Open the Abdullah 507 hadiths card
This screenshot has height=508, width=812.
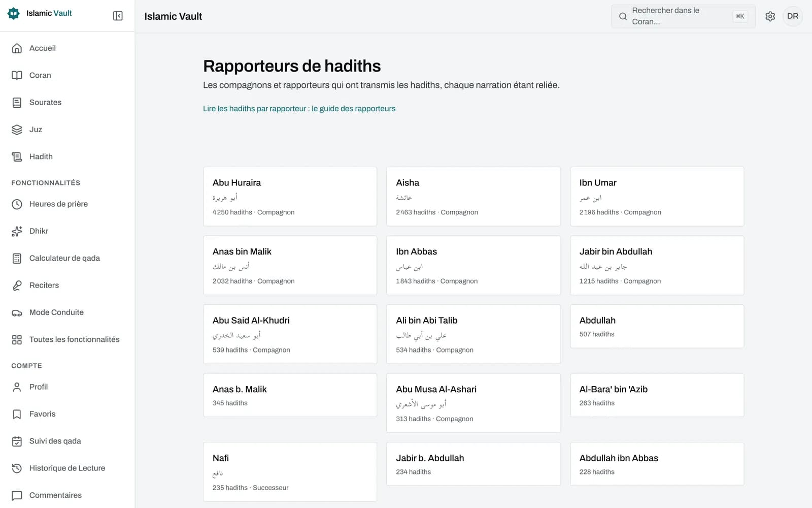(657, 327)
